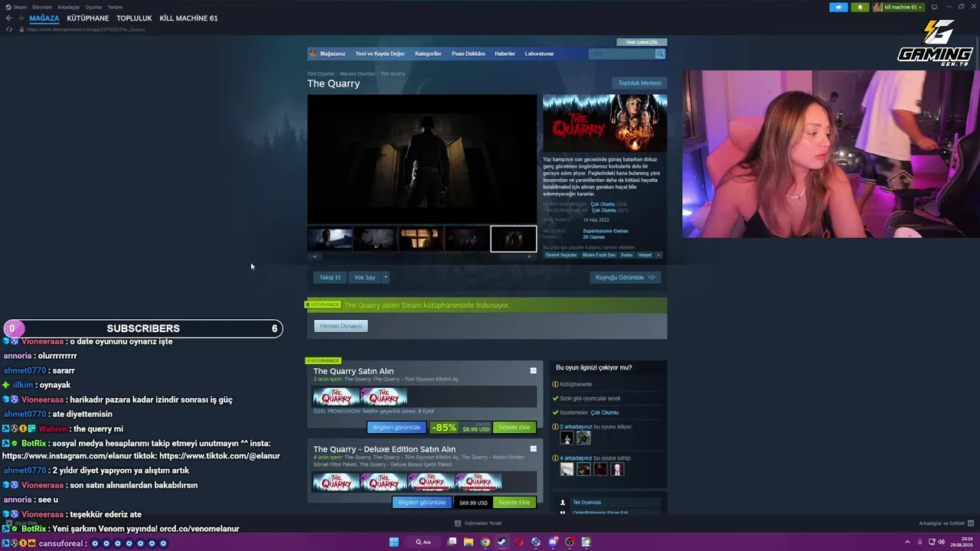
Task: Open Mağazanız store menu
Action: point(332,54)
